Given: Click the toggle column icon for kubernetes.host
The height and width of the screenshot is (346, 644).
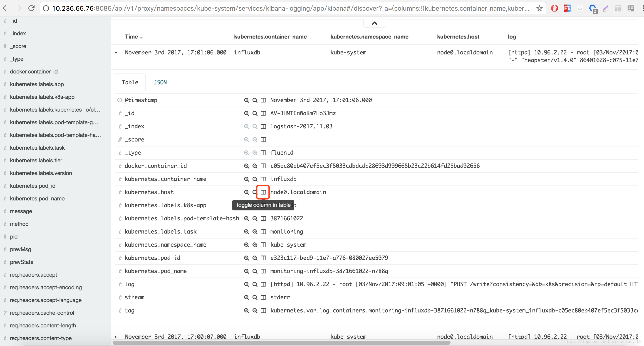Looking at the screenshot, I should click(263, 192).
